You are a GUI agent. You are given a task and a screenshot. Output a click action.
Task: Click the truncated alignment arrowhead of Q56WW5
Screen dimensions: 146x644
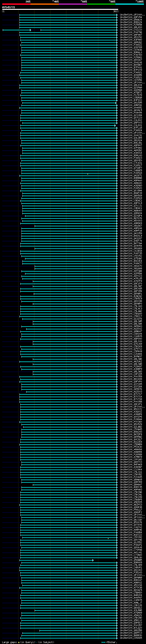click(93, 560)
